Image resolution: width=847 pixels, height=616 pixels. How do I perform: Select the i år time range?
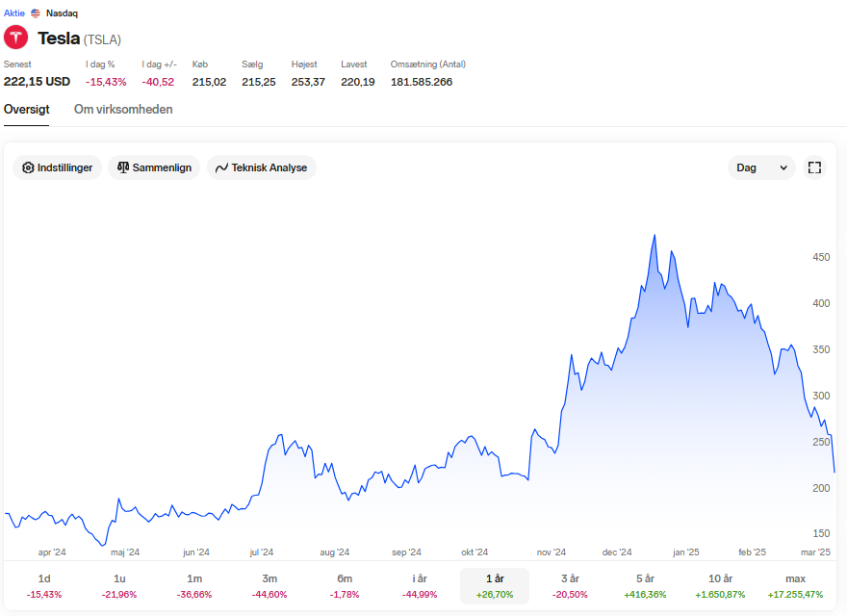tap(420, 586)
